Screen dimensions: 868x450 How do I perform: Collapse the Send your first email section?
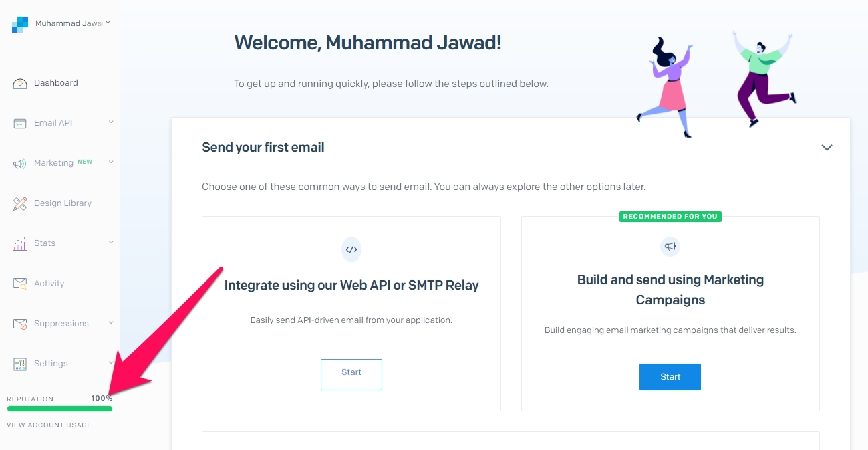(827, 148)
